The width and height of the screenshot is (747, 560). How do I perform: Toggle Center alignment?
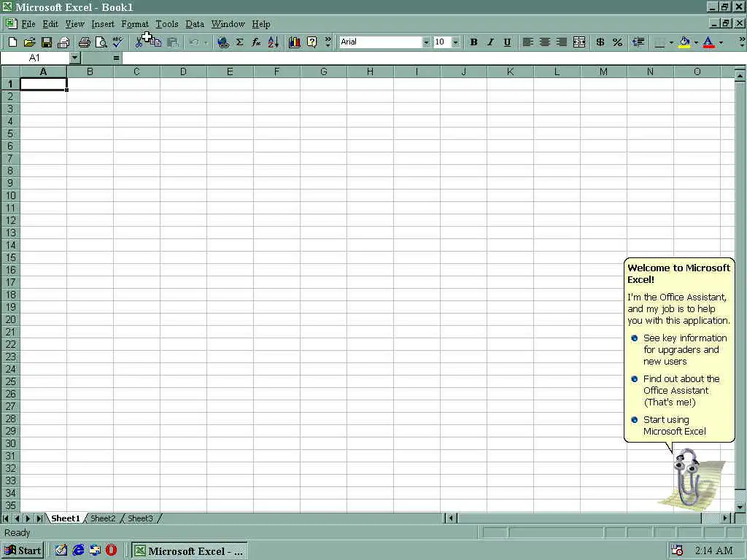coord(544,42)
